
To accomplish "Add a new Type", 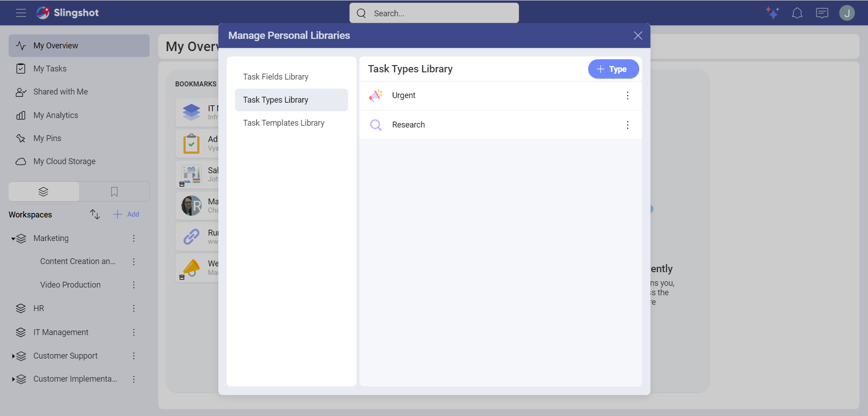I will (x=613, y=69).
